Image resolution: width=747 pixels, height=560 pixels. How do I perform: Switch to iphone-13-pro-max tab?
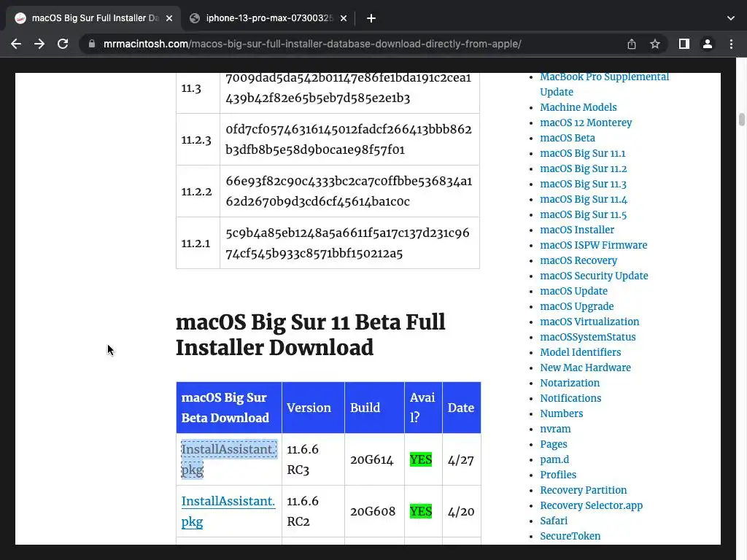point(269,18)
